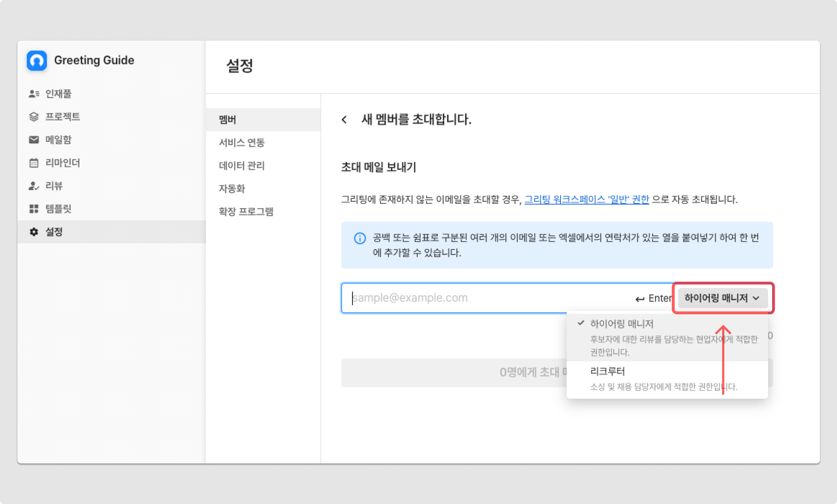Go back with the left chevron arrow

pos(344,119)
